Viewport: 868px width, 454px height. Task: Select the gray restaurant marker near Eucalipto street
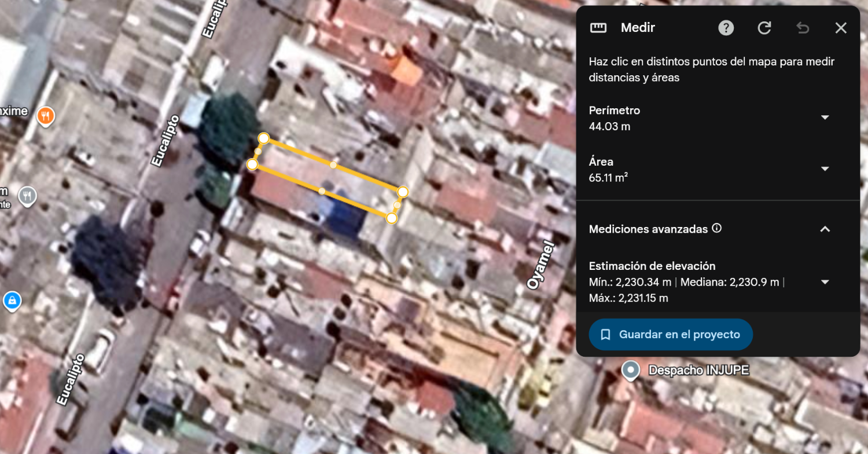27,196
